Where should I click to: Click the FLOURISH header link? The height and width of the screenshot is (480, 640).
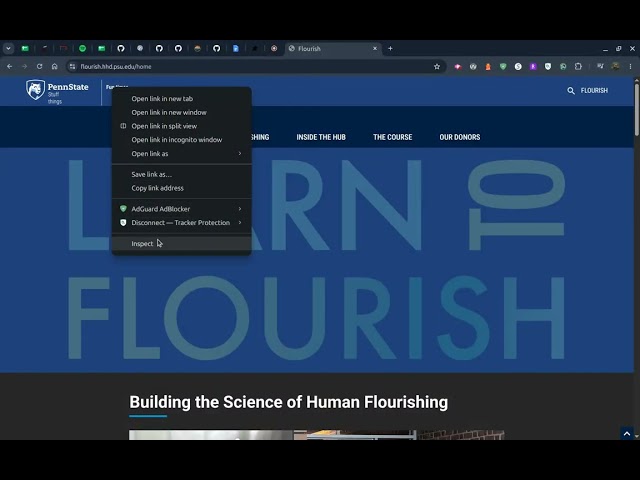pyautogui.click(x=594, y=91)
